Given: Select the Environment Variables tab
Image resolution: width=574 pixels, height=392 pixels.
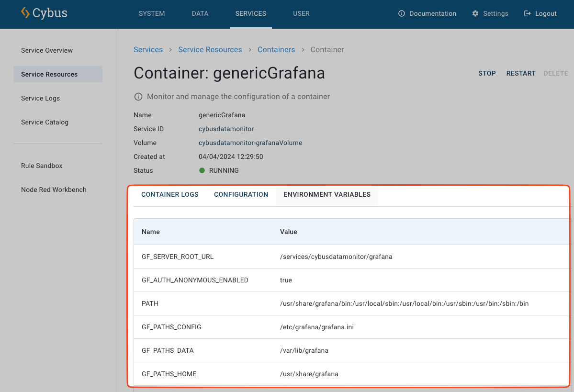Looking at the screenshot, I should [x=327, y=194].
